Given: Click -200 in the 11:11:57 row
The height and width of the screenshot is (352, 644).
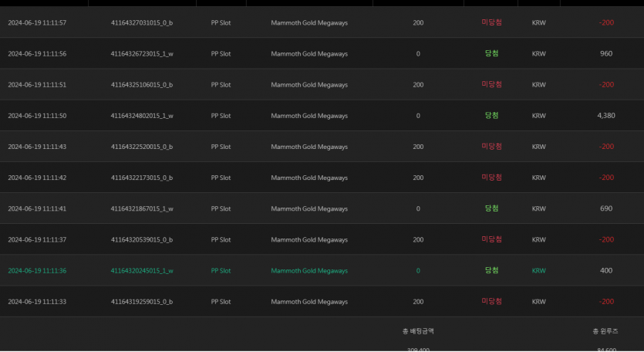Looking at the screenshot, I should click(x=606, y=23).
